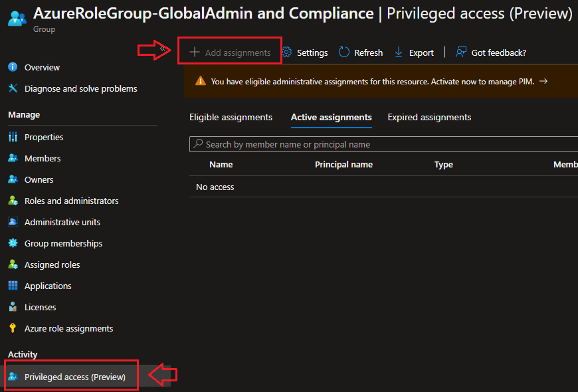Select Privileged access (Preview) in the sidebar
Image resolution: width=578 pixels, height=392 pixels.
[x=75, y=377]
